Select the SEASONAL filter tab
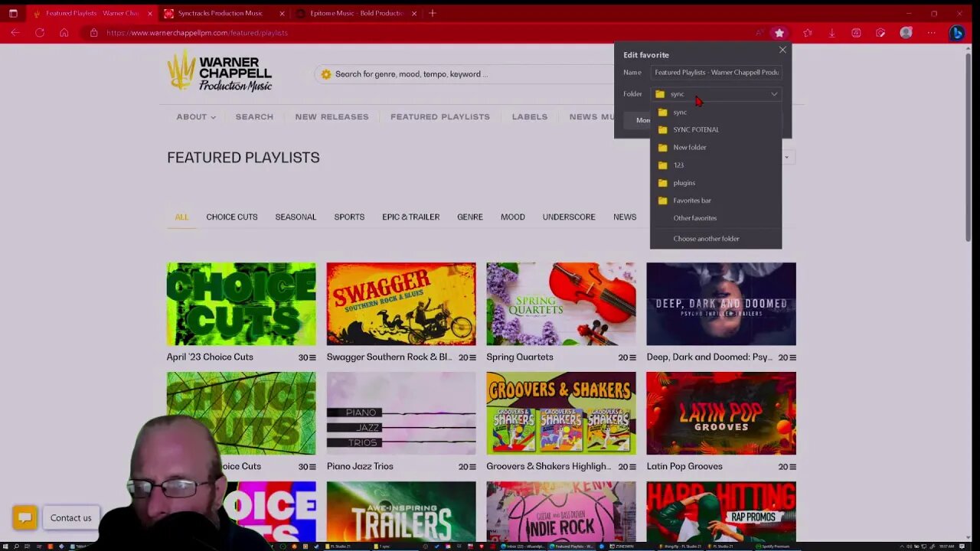Screen dimensions: 980x551 [x=296, y=217]
